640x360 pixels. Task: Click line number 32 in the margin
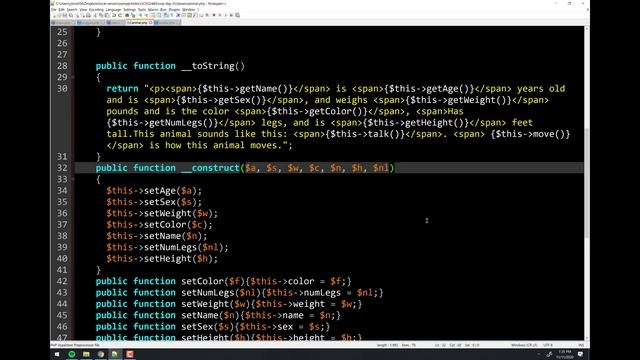pyautogui.click(x=62, y=168)
